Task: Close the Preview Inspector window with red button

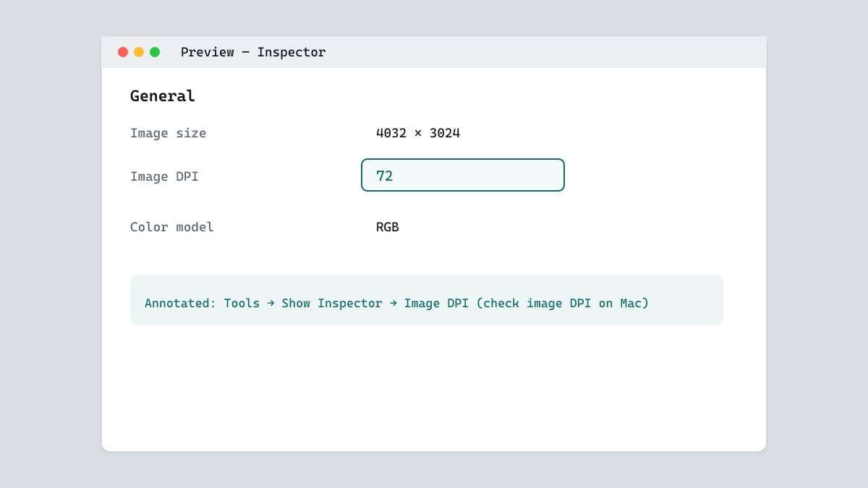Action: (x=123, y=52)
